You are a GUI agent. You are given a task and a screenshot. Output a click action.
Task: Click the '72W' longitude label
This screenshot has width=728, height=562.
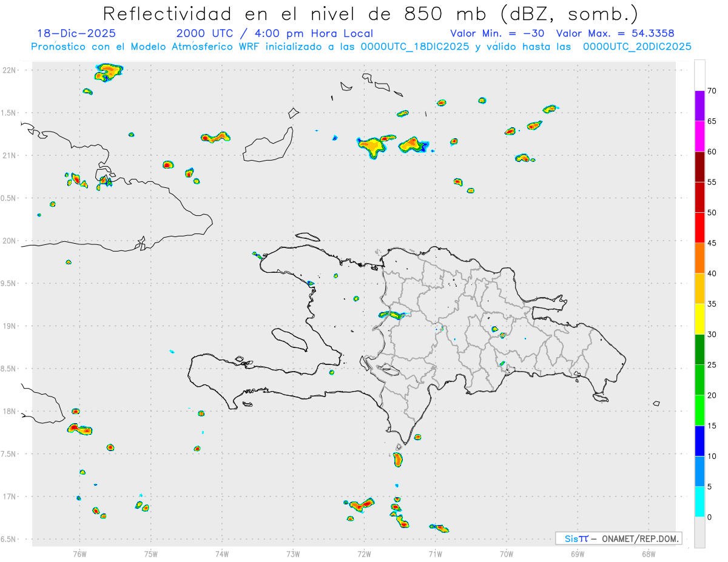tap(364, 554)
